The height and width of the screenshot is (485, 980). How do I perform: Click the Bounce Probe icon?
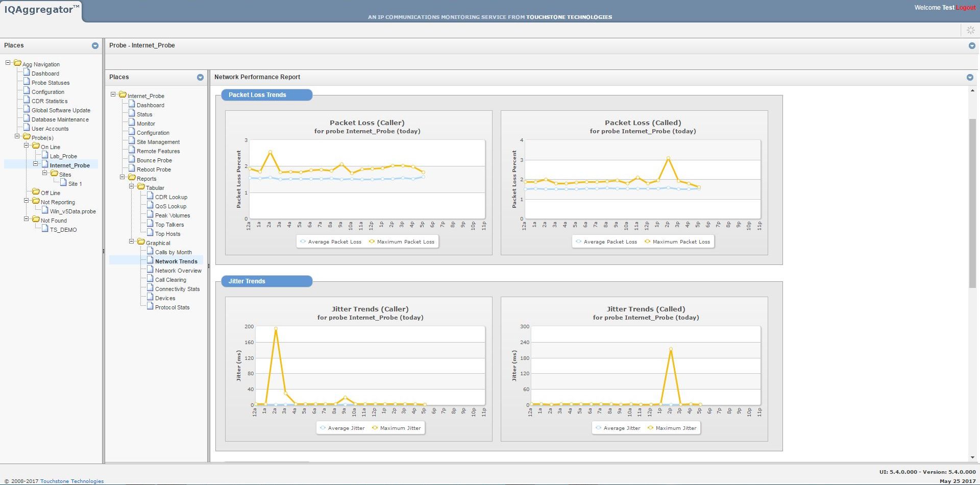coord(133,160)
